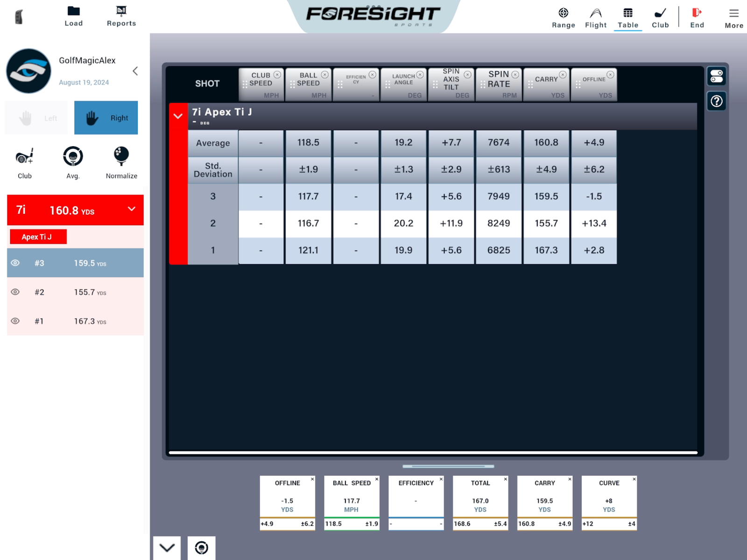Open the help question mark icon
747x560 pixels.
[x=716, y=101]
